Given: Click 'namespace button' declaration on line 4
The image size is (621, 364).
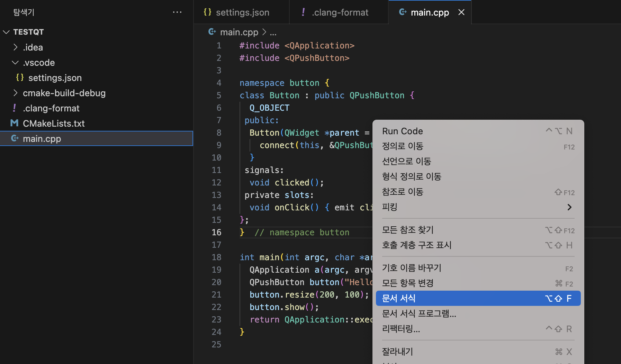Looking at the screenshot, I should click(x=279, y=83).
